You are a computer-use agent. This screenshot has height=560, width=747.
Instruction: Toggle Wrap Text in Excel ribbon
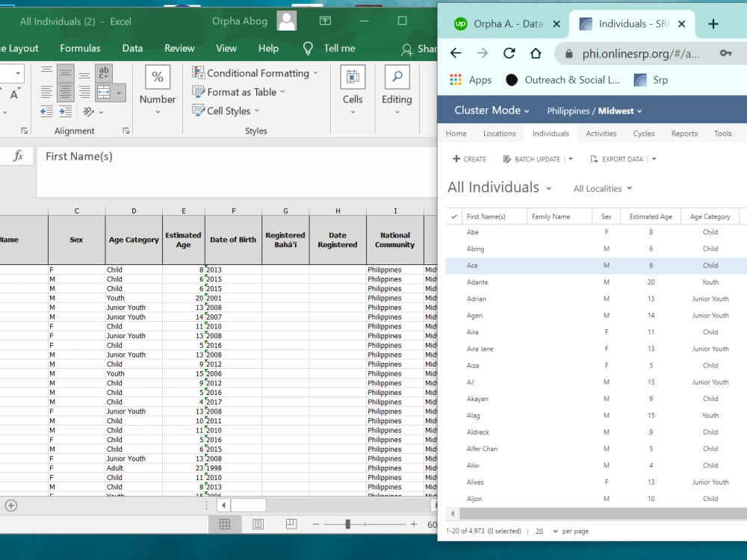[103, 73]
